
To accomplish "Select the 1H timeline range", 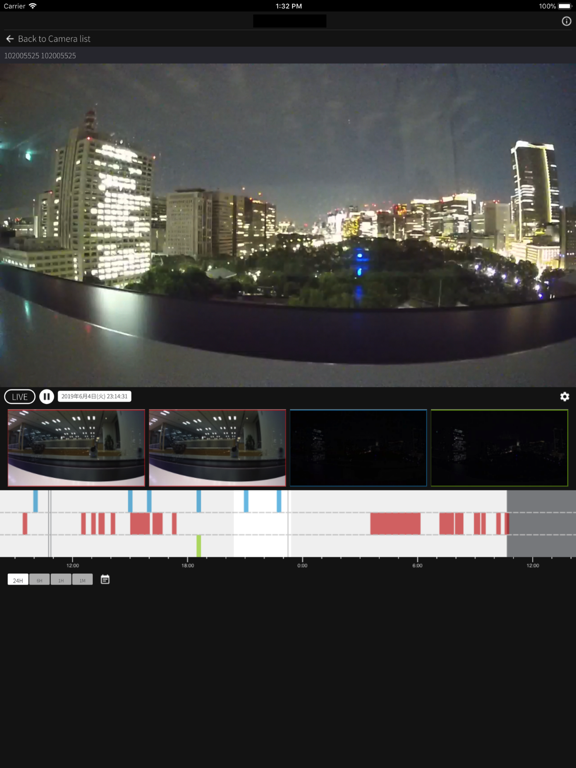I will tap(61, 579).
